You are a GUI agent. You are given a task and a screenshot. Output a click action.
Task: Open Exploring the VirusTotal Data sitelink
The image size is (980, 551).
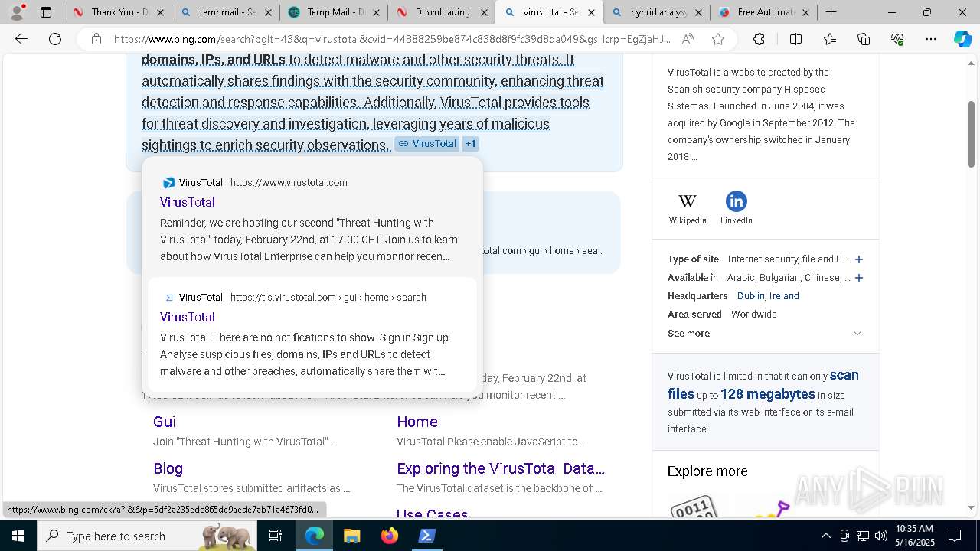click(x=501, y=468)
